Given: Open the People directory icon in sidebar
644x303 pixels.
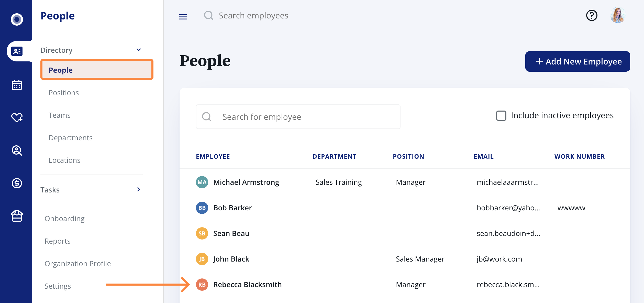Looking at the screenshot, I should click(x=16, y=51).
